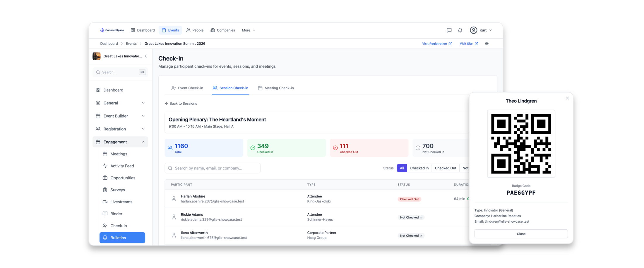Click the email tlindgren@glis-showcase.test
Image resolution: width=644 pixels, height=268 pixels.
coord(507,221)
